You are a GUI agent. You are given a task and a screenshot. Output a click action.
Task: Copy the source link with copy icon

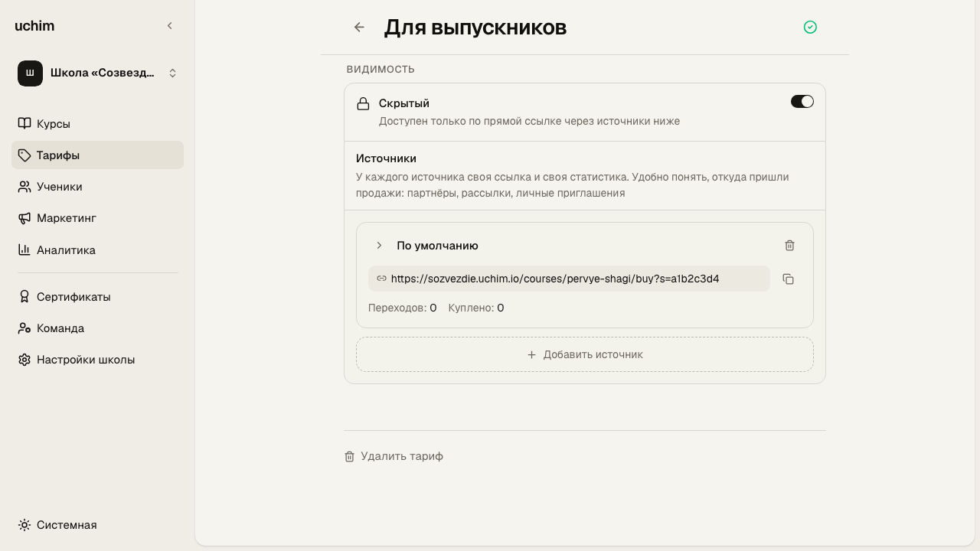(x=788, y=279)
